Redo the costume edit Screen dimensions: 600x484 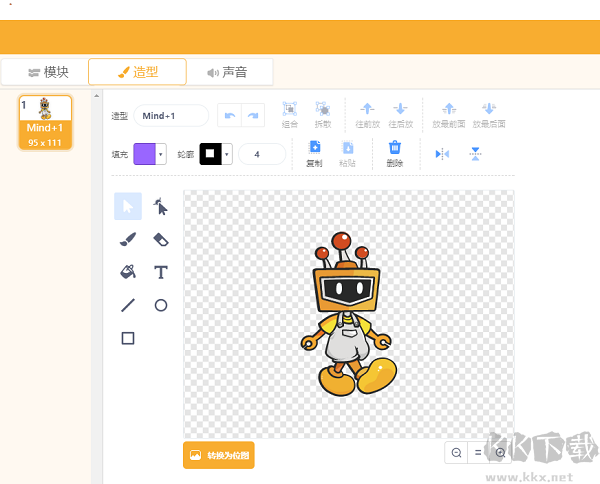253,115
